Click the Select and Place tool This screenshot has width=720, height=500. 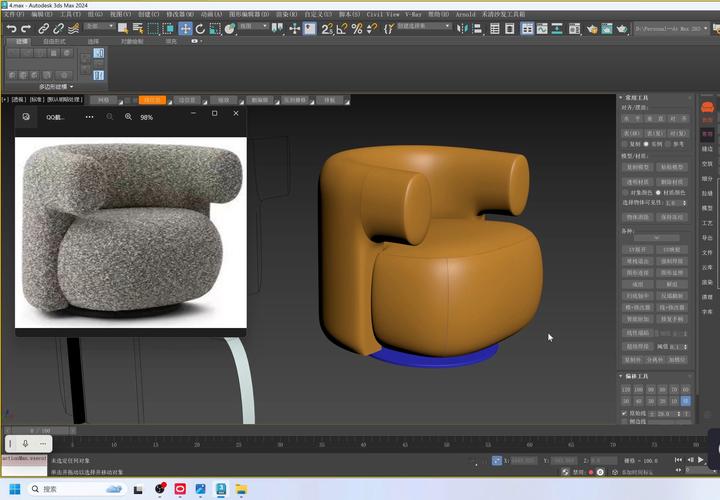point(230,28)
